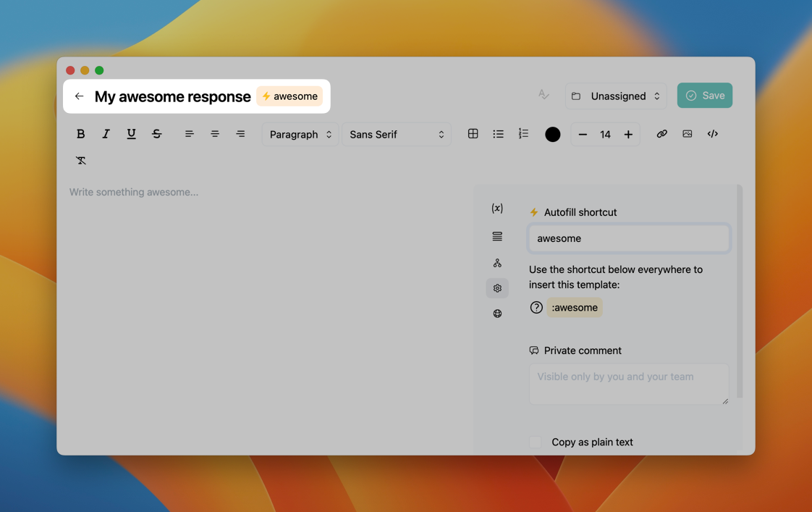
Task: Switch to the globe language tab
Action: click(497, 314)
